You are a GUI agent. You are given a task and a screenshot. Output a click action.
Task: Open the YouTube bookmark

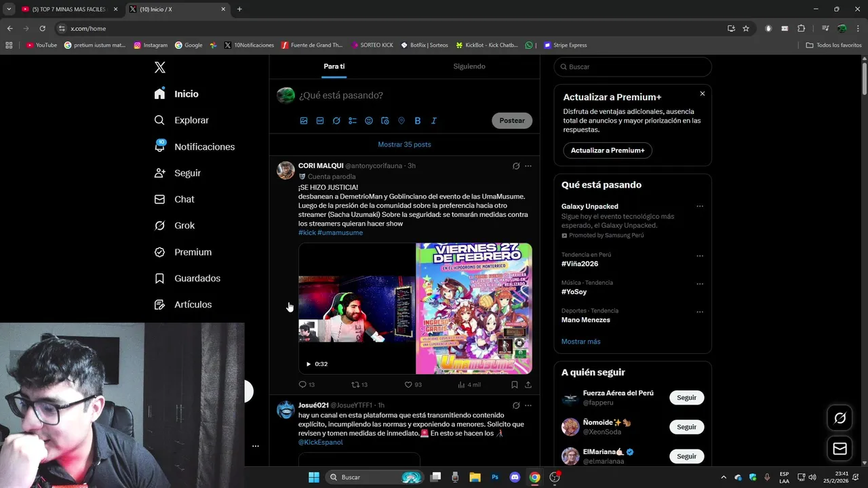[x=41, y=45]
